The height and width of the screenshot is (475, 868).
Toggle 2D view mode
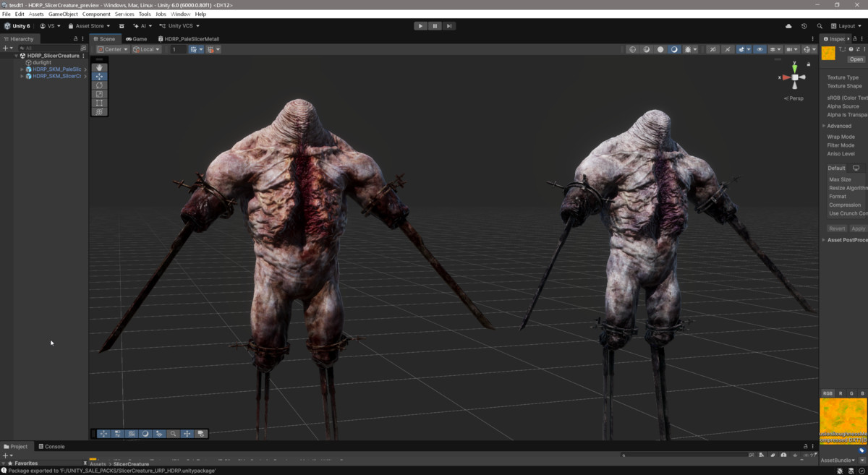(x=712, y=49)
